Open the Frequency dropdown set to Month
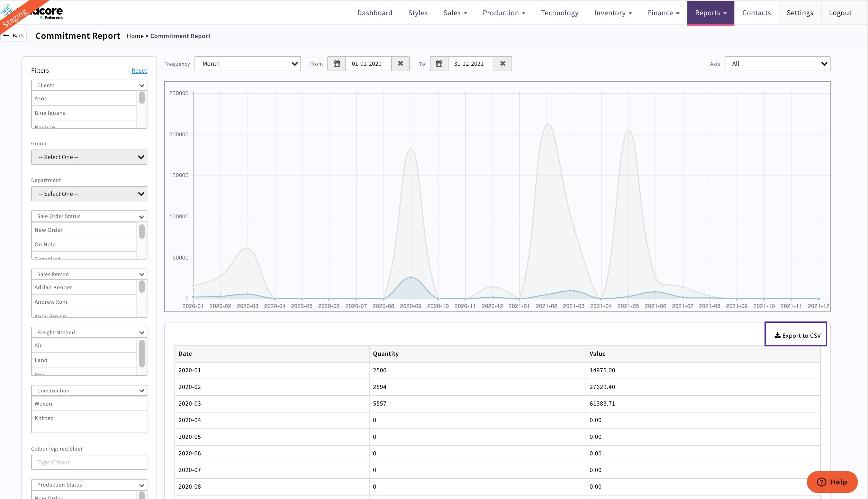Image resolution: width=868 pixels, height=499 pixels. coord(247,64)
